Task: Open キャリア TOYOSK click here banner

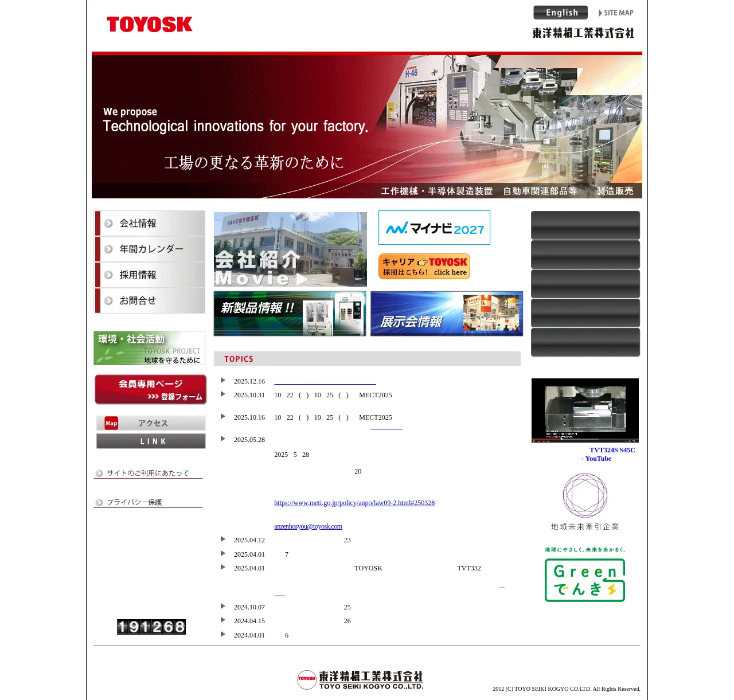Action: pos(424,267)
